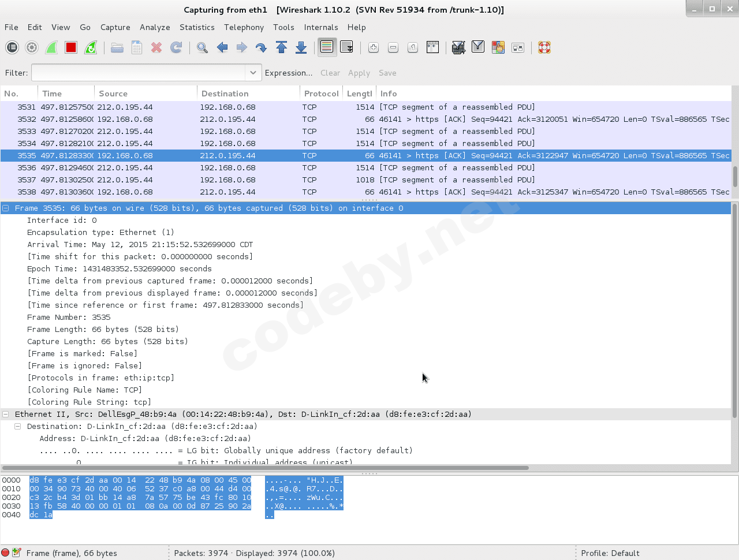Viewport: 739px width, 560px height.
Task: Click the Expression... button
Action: [x=288, y=73]
